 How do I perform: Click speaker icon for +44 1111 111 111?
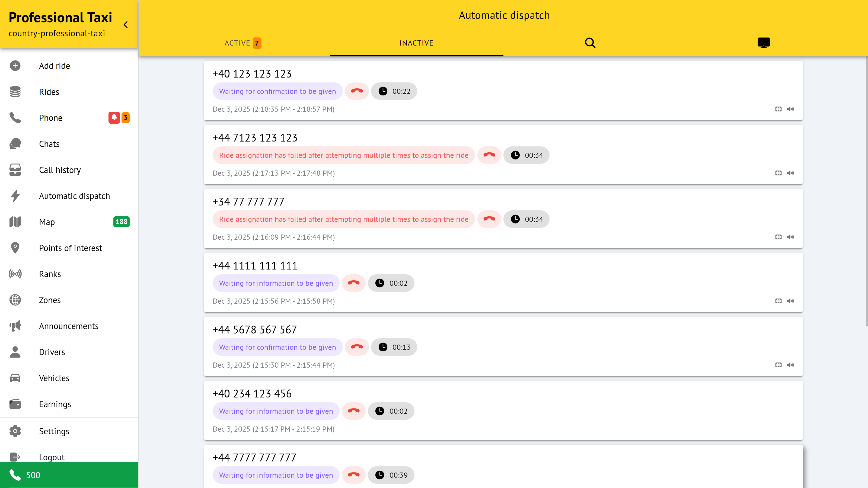(x=790, y=301)
